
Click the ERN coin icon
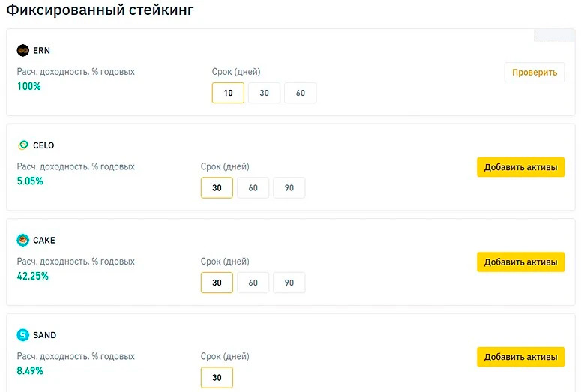(23, 50)
